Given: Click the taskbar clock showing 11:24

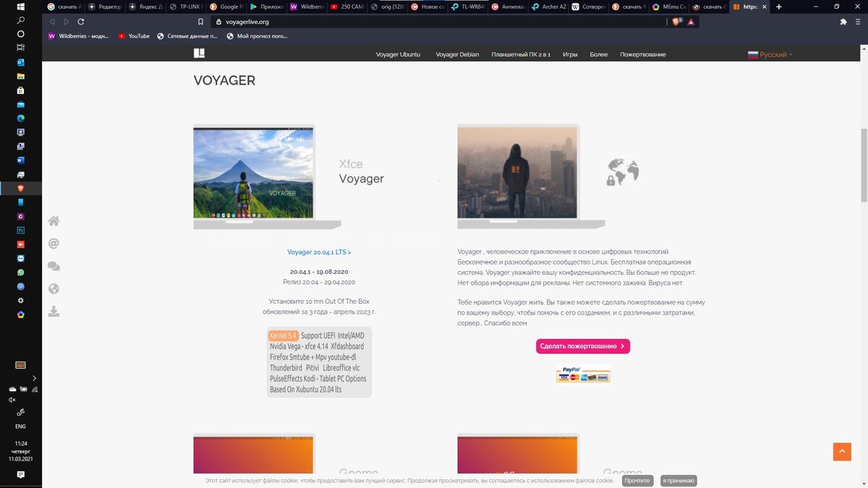Looking at the screenshot, I should (x=20, y=451).
